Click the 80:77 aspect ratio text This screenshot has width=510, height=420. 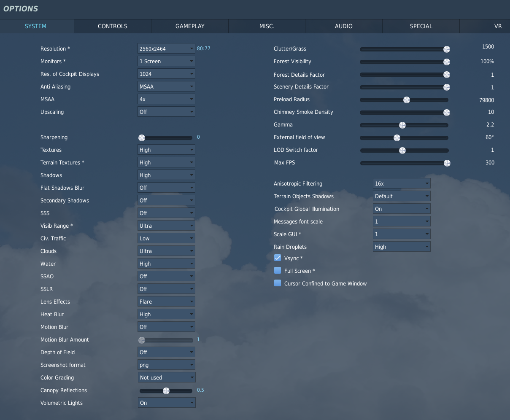click(x=204, y=48)
